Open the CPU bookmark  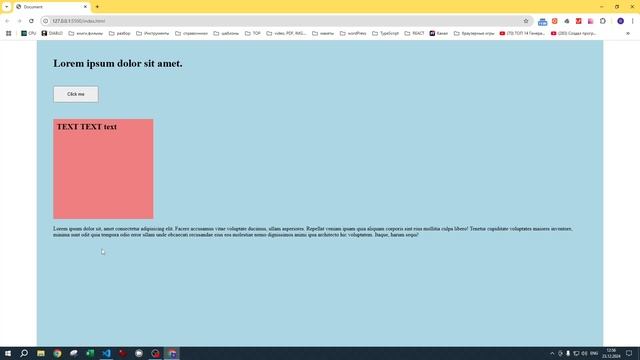coord(29,33)
